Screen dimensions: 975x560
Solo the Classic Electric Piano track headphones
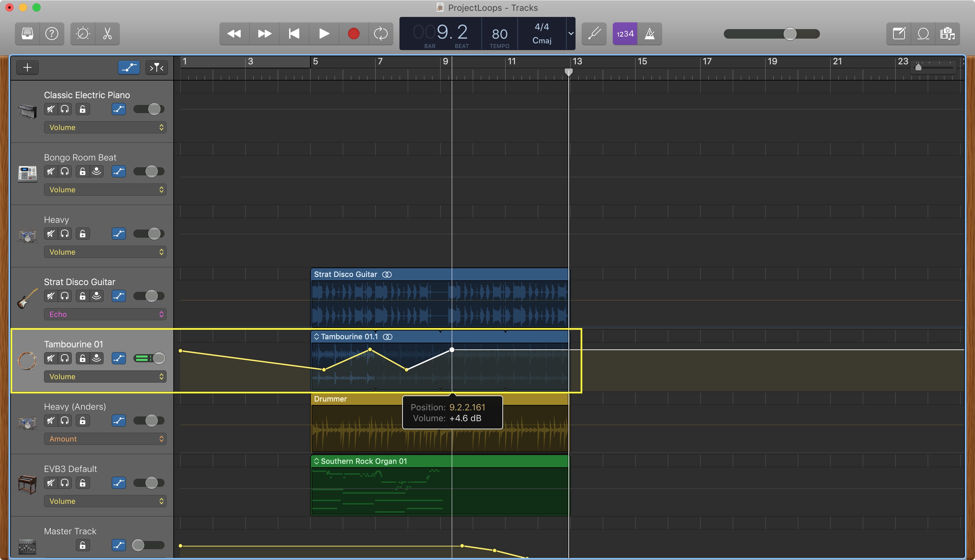(x=65, y=109)
